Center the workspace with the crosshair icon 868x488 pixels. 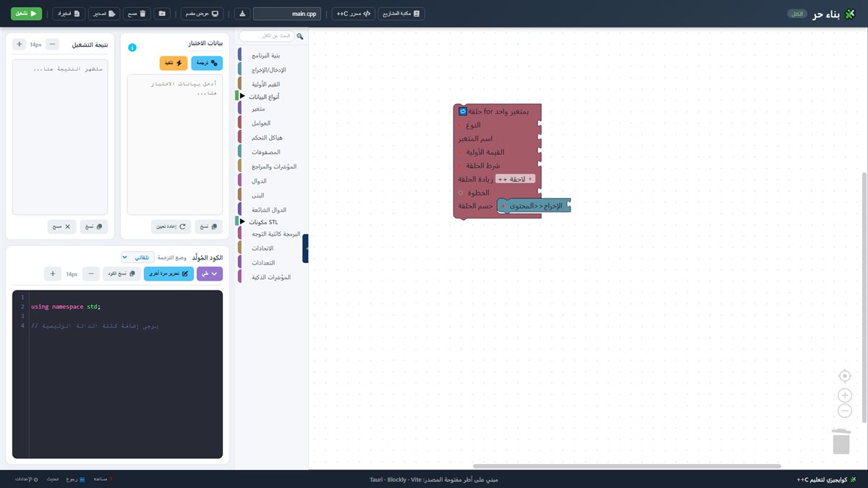tap(845, 376)
